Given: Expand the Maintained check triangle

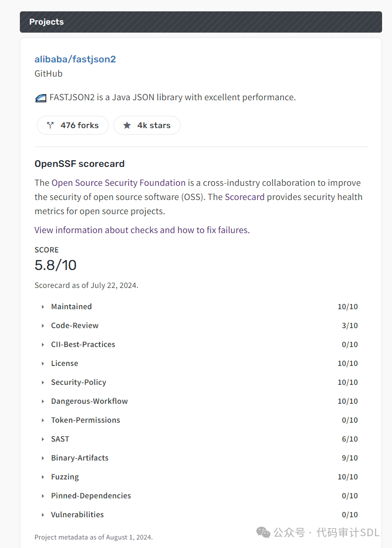Looking at the screenshot, I should (x=43, y=307).
